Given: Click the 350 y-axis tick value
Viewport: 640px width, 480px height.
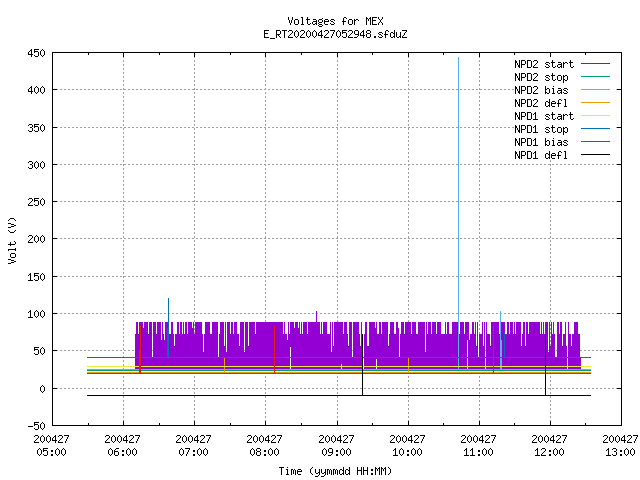Looking at the screenshot, I should click(36, 128).
